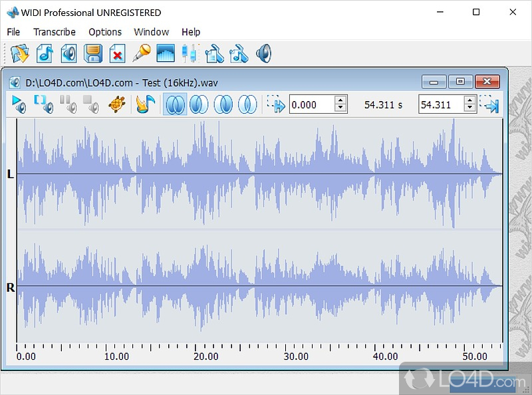Click the microphone record icon

point(141,53)
